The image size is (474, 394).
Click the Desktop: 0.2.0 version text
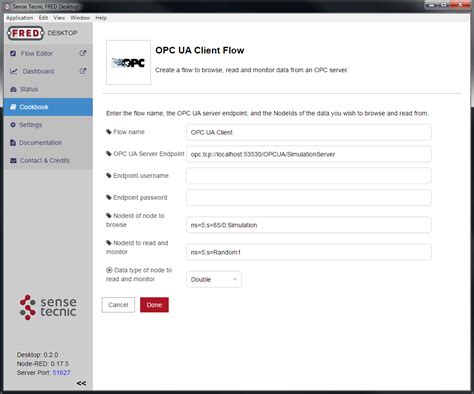pos(37,355)
